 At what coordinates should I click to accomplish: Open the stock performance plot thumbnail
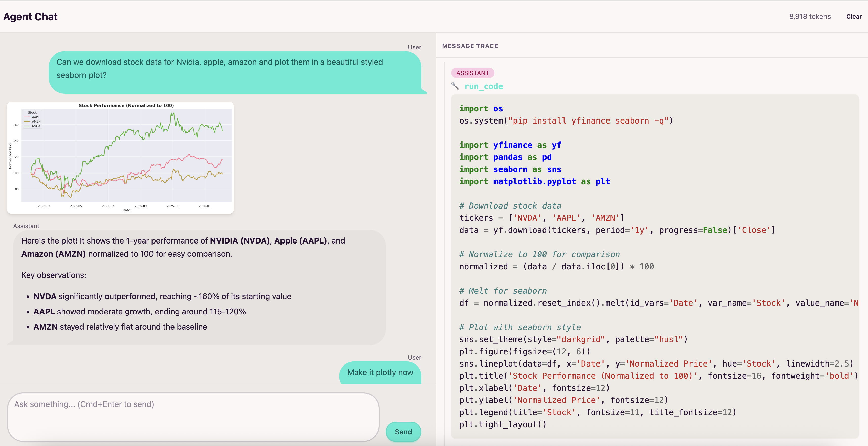120,157
